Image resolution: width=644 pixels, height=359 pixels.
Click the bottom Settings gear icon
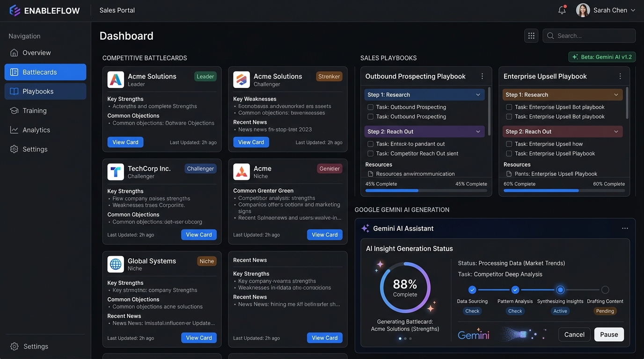pos(15,346)
